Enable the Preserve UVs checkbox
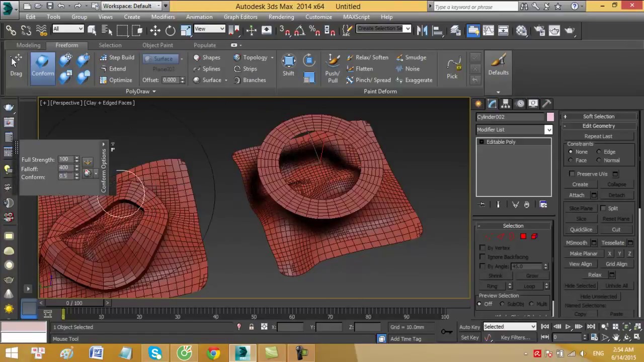 pos(572,174)
